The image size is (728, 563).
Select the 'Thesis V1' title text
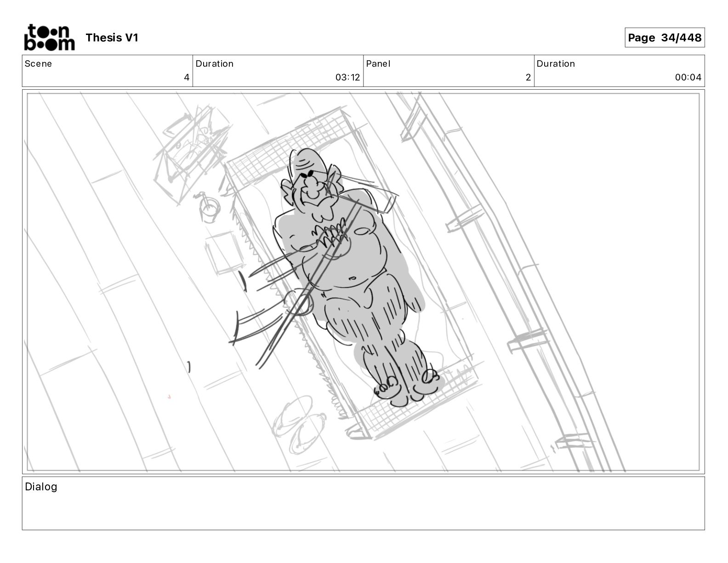click(112, 38)
